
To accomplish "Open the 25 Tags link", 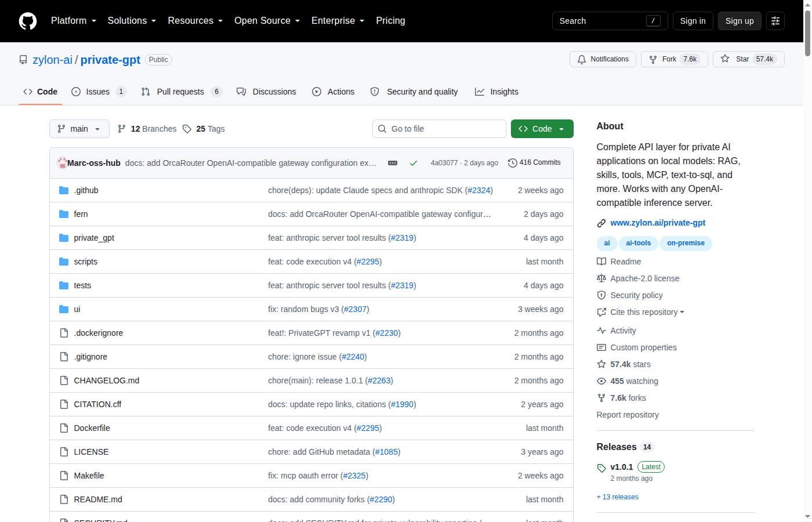I will [204, 129].
